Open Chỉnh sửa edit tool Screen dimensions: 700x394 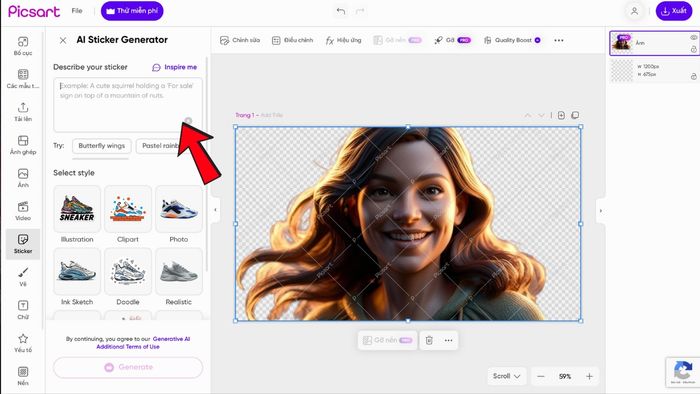click(x=240, y=40)
